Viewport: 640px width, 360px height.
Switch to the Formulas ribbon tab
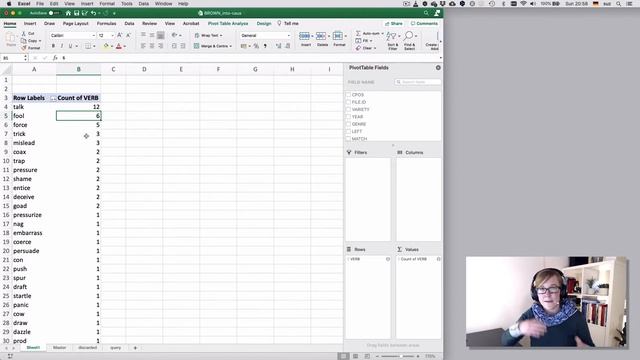point(106,24)
